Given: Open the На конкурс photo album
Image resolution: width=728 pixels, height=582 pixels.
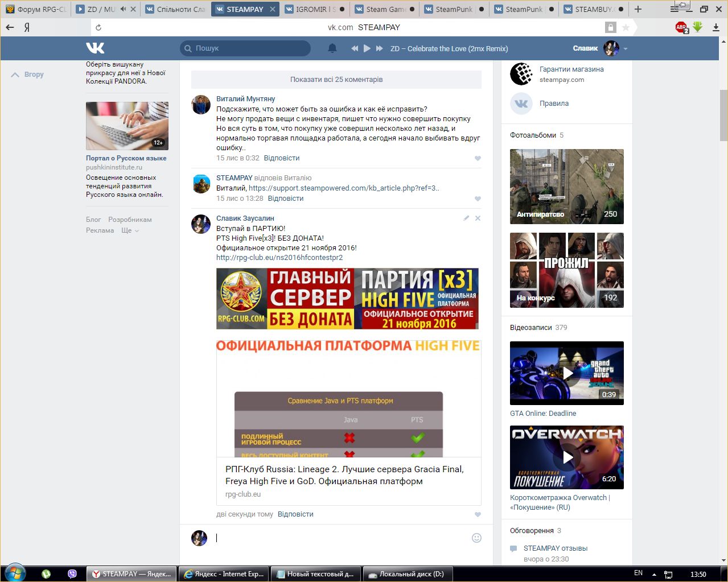Looking at the screenshot, I should (x=567, y=270).
